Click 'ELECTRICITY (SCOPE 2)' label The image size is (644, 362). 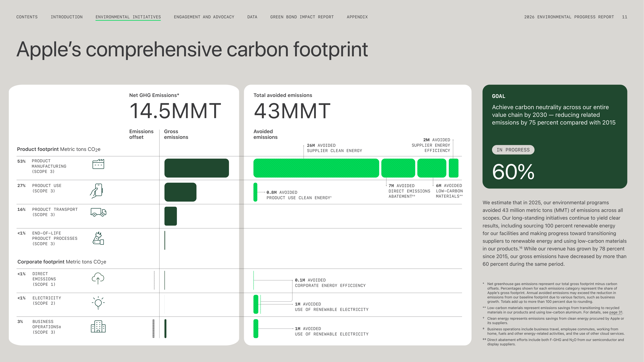point(47,301)
